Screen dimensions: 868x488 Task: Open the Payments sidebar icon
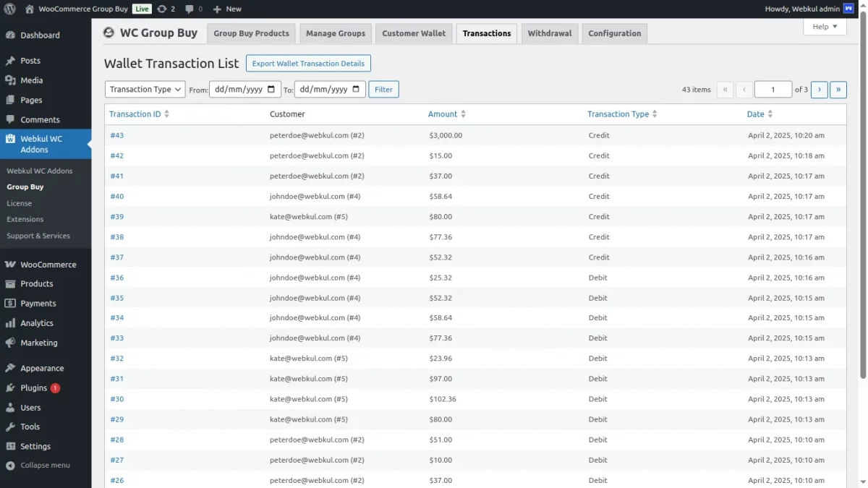pos(12,303)
